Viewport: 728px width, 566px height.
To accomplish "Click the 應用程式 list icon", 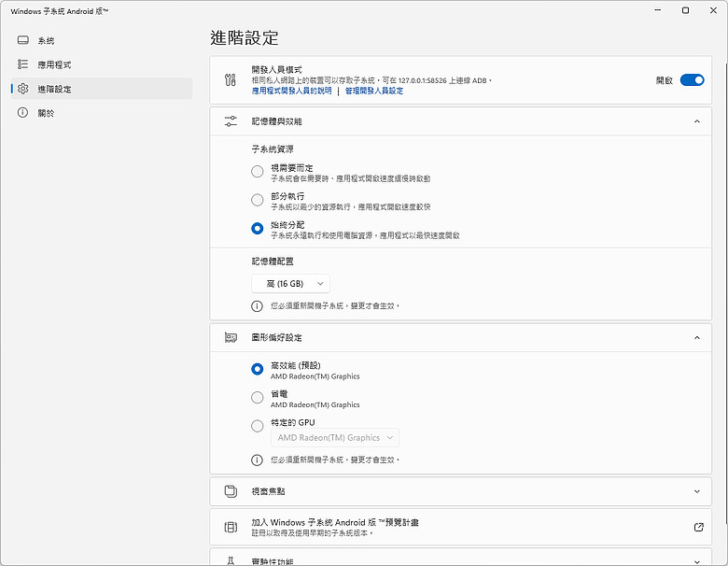I will 22,64.
